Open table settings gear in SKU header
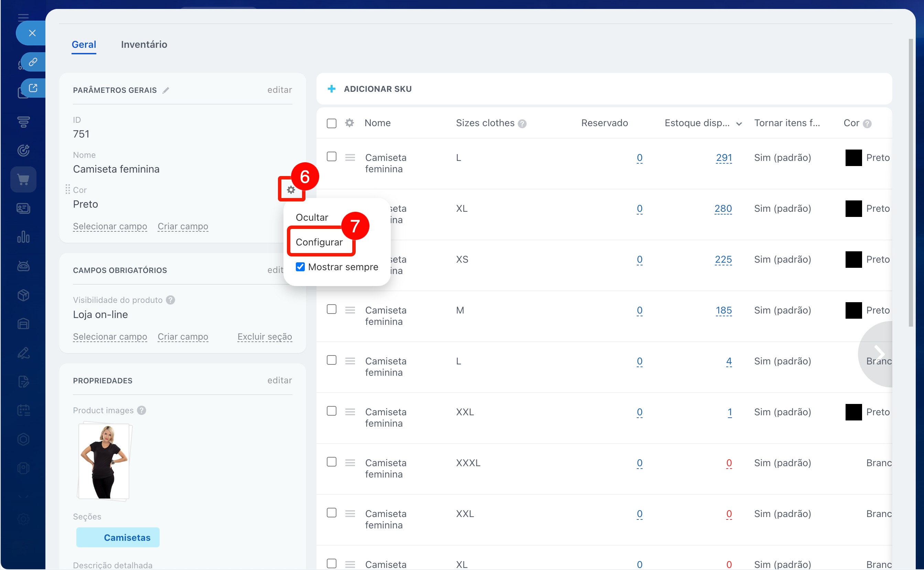This screenshot has width=924, height=570. (x=349, y=123)
